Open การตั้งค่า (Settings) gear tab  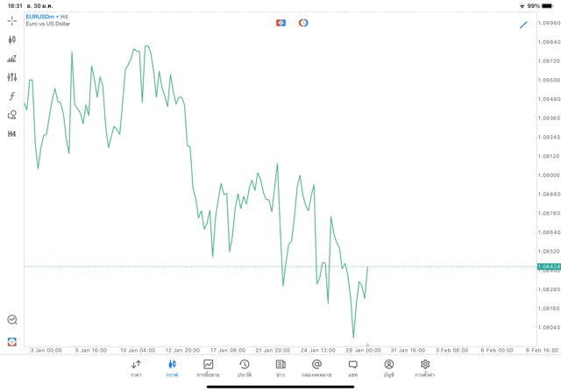pos(425,367)
